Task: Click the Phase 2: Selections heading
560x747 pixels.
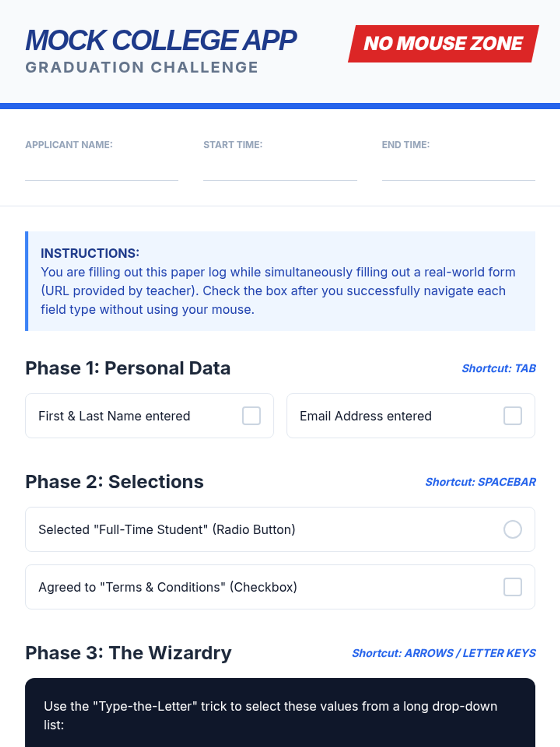Action: 114,482
